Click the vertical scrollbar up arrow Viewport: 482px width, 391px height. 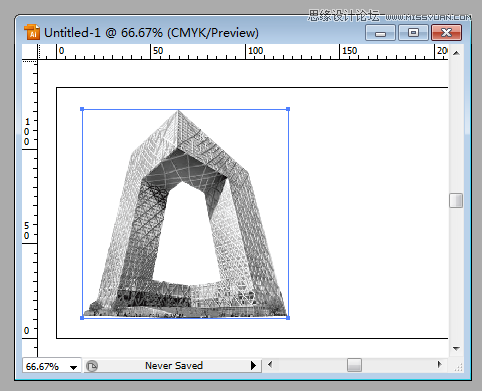(x=456, y=53)
